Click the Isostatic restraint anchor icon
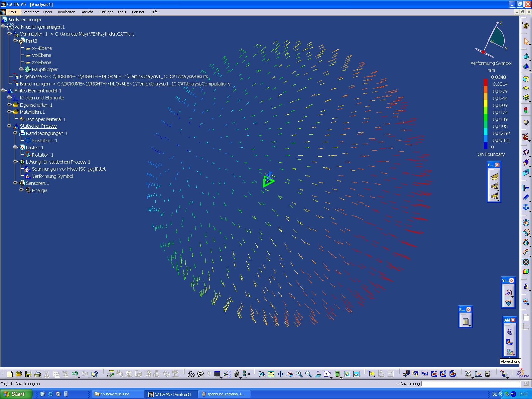The width and height of the screenshot is (532, 399). pyautogui.click(x=526, y=207)
